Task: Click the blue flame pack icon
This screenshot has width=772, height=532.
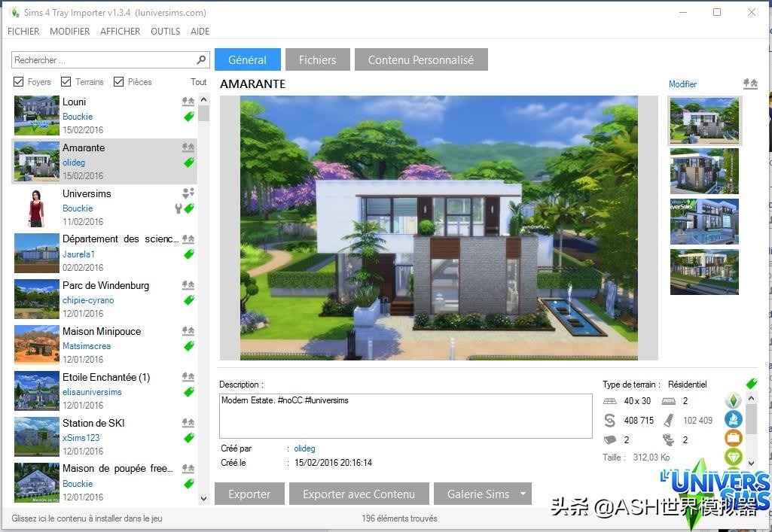Action: point(733,419)
